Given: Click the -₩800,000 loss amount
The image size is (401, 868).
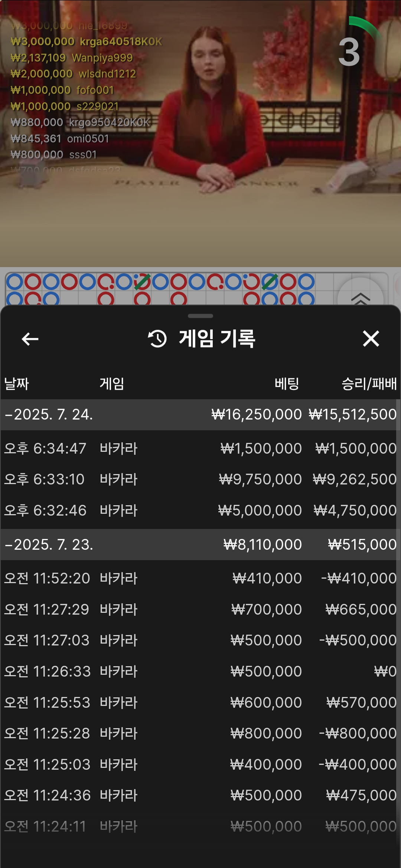Looking at the screenshot, I should pyautogui.click(x=358, y=733).
